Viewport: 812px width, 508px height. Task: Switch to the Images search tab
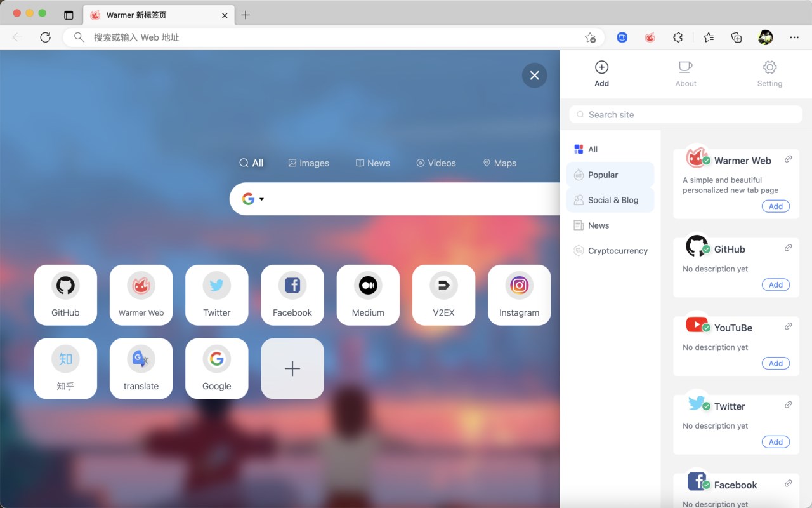tap(308, 163)
